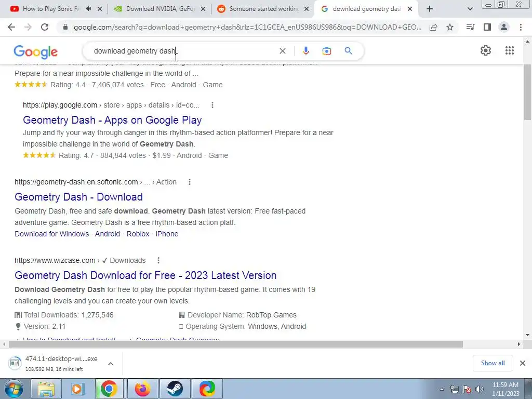Show hidden system tray icons
The height and width of the screenshot is (399, 532).
click(442, 389)
